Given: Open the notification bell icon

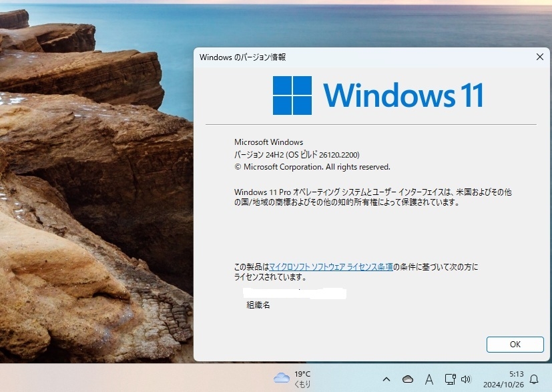Looking at the screenshot, I should pos(534,379).
